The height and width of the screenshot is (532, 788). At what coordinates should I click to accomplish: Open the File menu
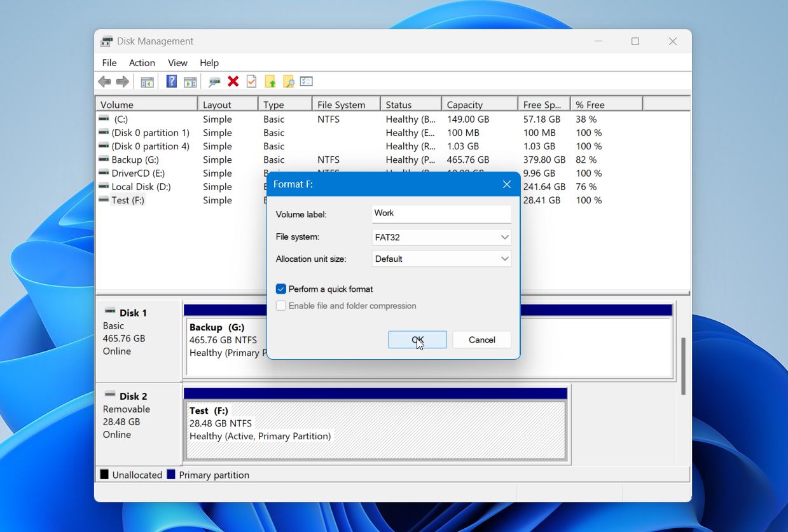[109, 63]
